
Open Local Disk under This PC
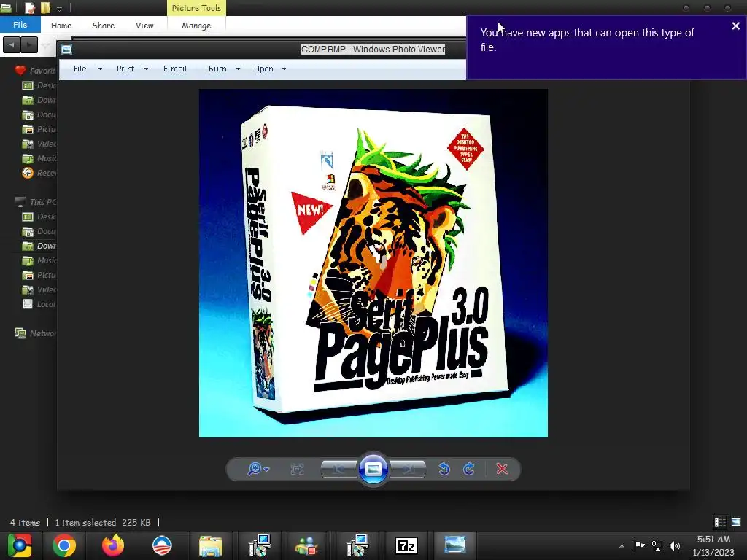pyautogui.click(x=39, y=304)
